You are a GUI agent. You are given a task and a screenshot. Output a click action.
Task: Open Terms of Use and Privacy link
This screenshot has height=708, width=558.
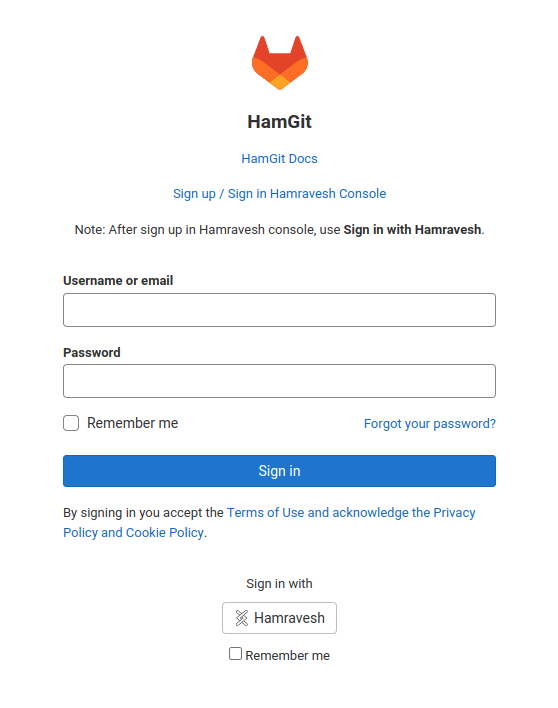click(351, 513)
